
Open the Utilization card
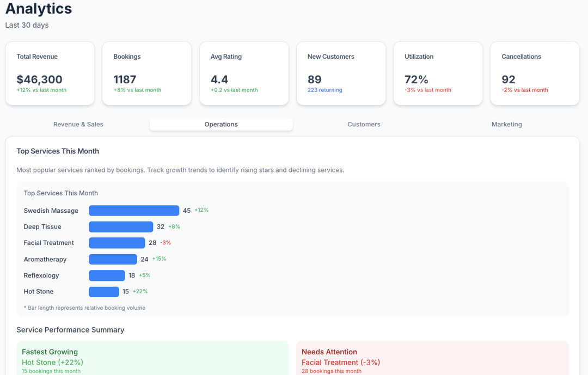point(438,73)
